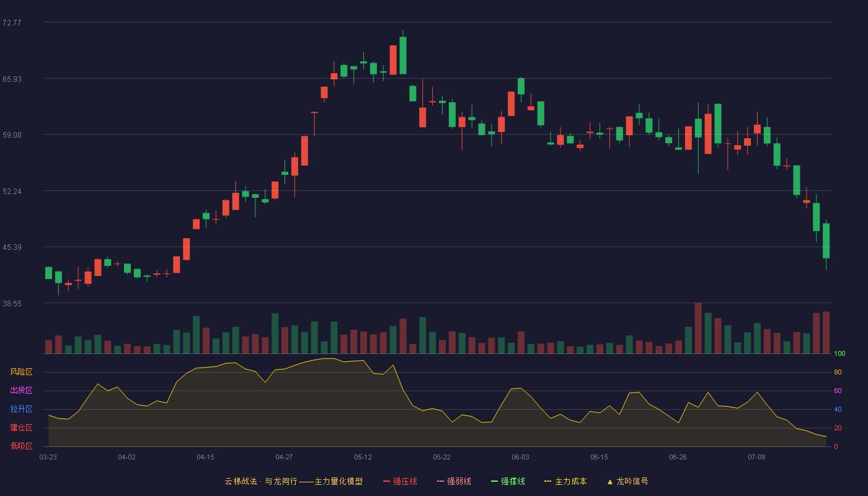Click the 06-03 date label
868x496 pixels.
click(x=520, y=457)
